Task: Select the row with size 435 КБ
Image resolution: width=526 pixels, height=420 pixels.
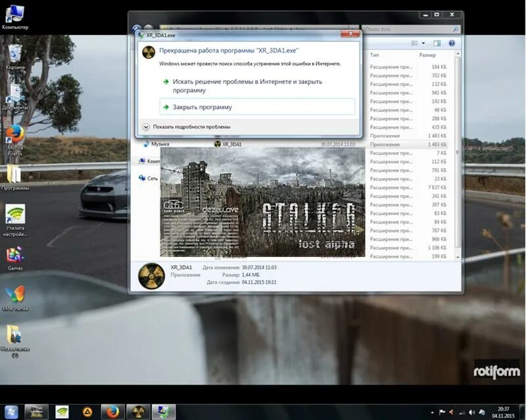Action: tap(408, 127)
